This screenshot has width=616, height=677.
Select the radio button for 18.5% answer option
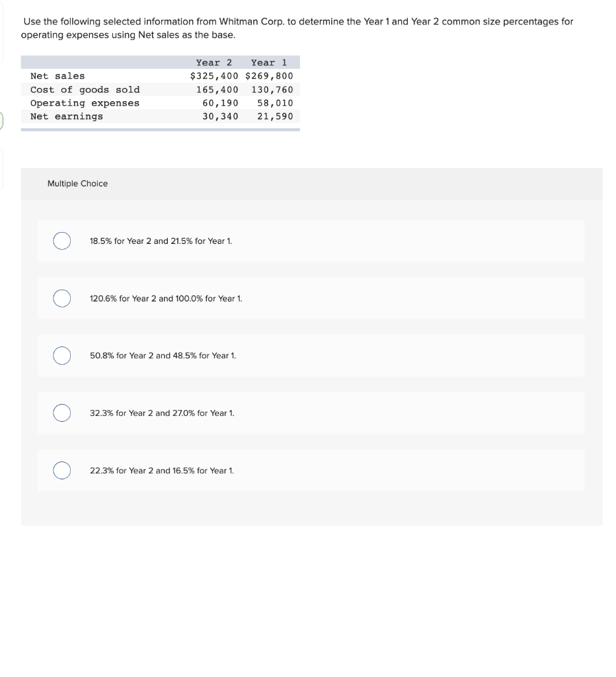pyautogui.click(x=61, y=241)
